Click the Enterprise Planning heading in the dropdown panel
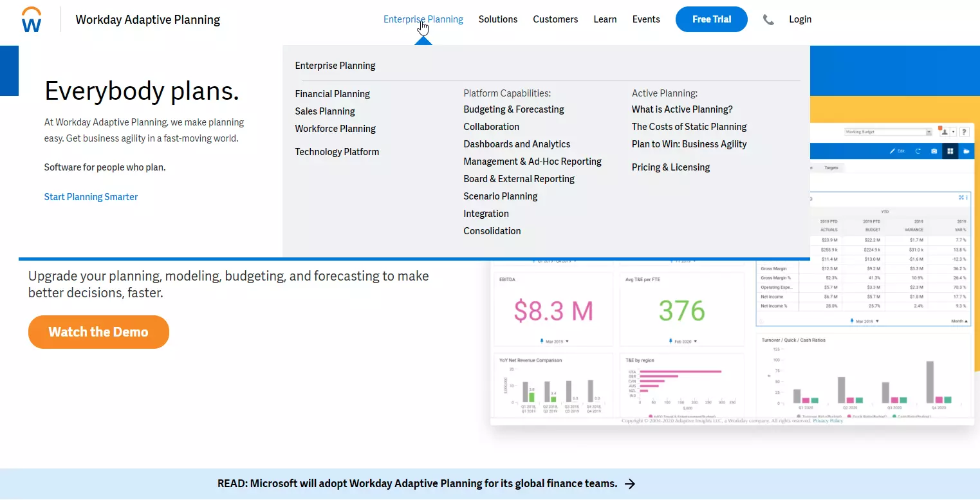 pos(335,66)
